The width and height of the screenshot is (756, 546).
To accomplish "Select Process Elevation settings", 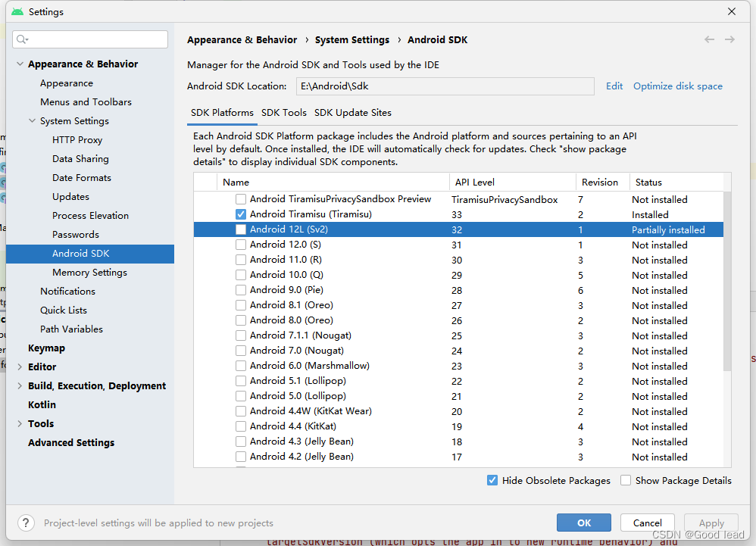I will tap(90, 215).
